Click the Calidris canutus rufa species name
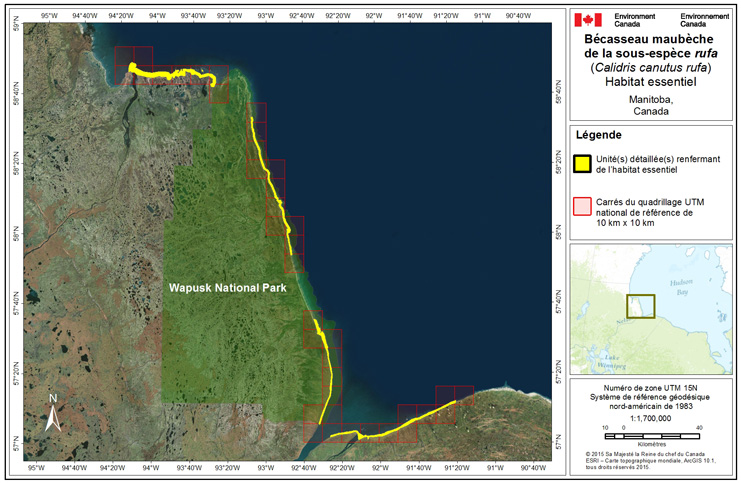Screen dimensions: 741x483 (650, 67)
